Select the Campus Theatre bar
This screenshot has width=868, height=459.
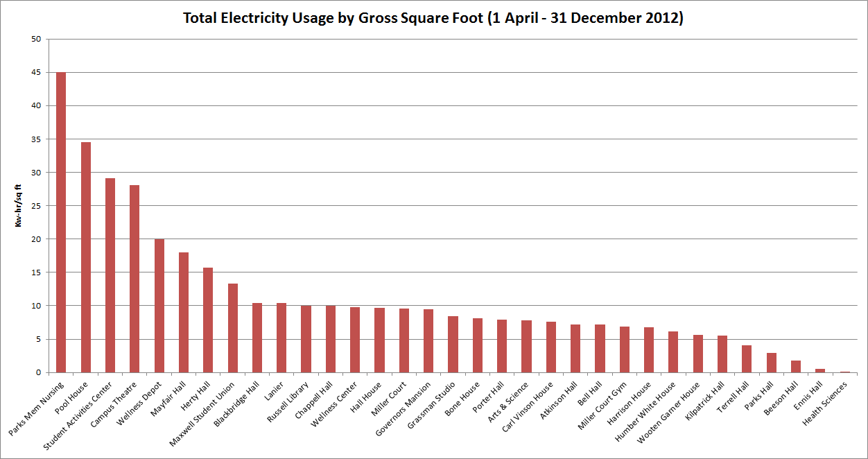pos(134,279)
